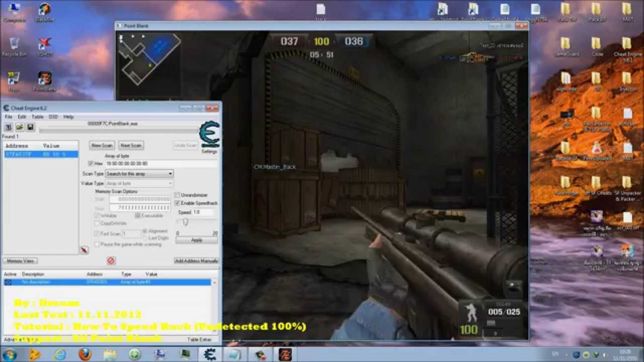
Task: Select the found address row 07FA537F
Action: click(x=41, y=154)
